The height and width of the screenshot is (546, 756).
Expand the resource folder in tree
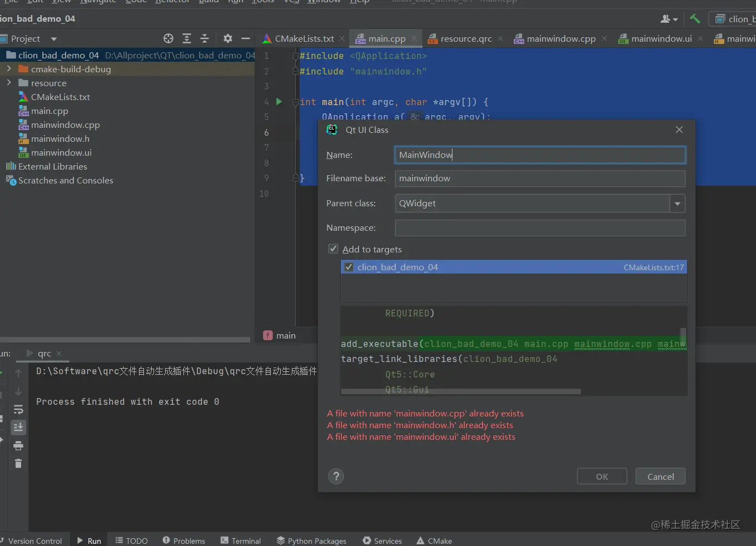coord(9,83)
